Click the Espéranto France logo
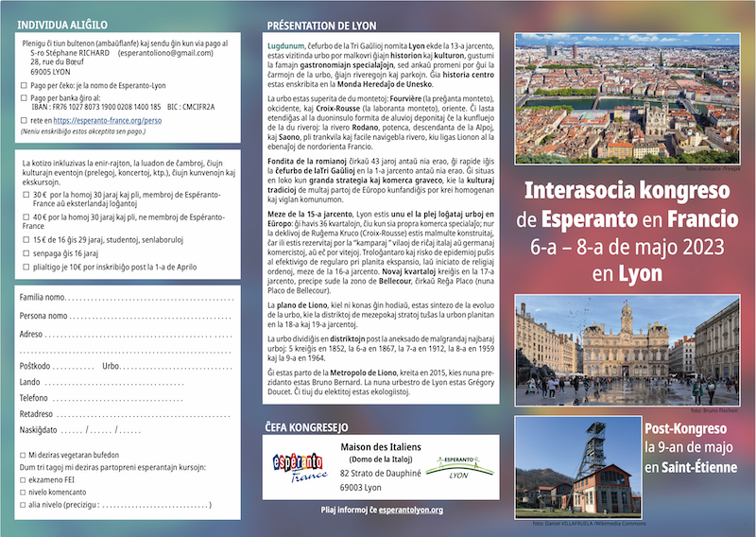756x537 pixels. 300,468
